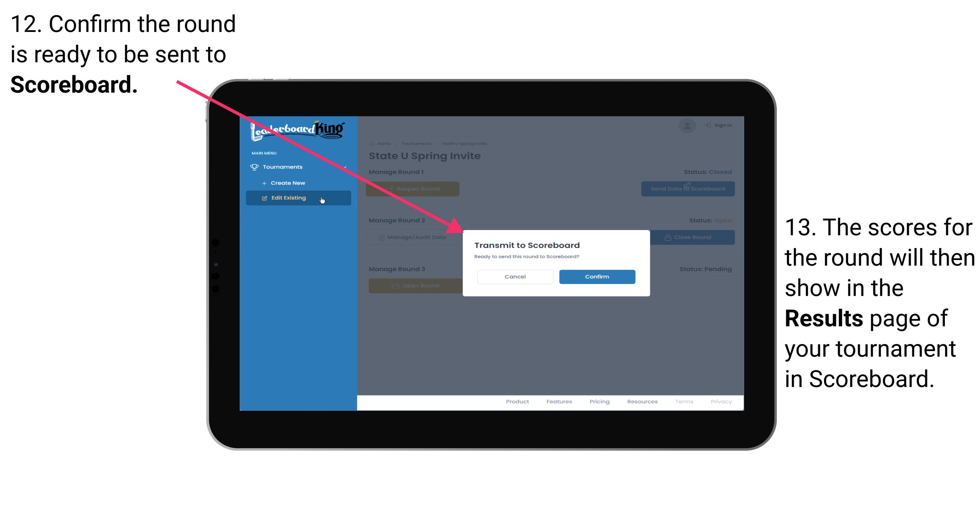Click the Cancel button in dialog
The height and width of the screenshot is (527, 980).
[515, 276]
